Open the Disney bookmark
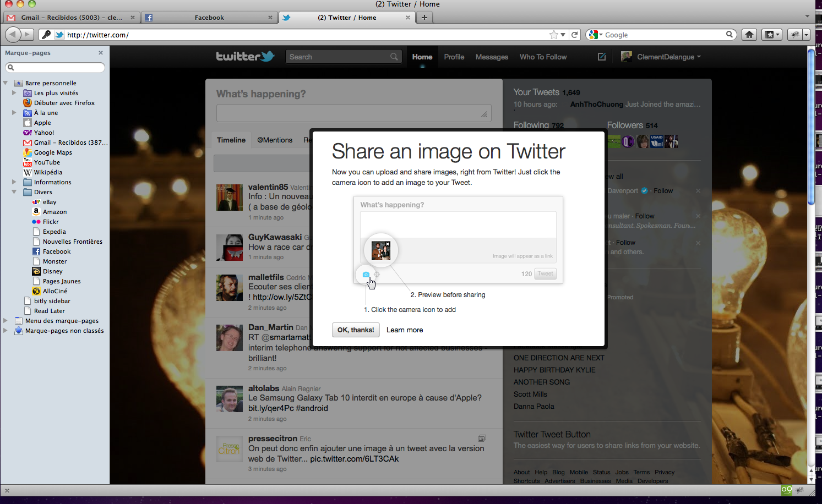Image resolution: width=822 pixels, height=504 pixels. (47, 271)
